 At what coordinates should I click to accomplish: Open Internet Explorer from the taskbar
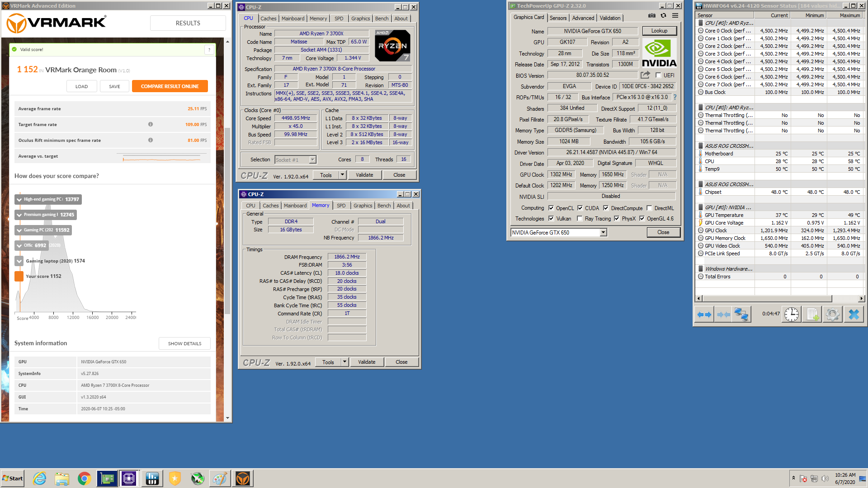pos(40,479)
